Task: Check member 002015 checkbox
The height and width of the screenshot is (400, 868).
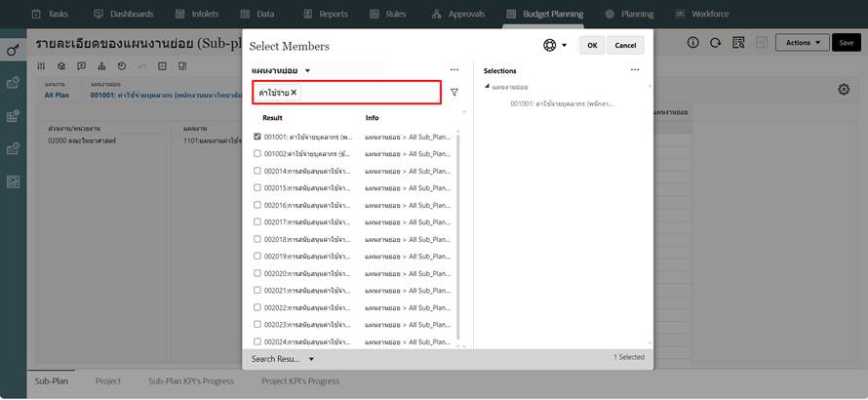Action: pos(257,188)
